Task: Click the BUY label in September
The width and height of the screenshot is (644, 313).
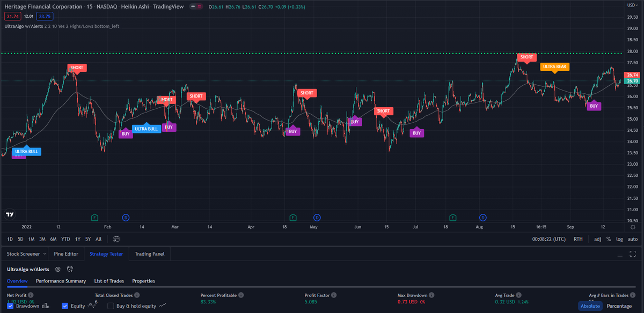Action: coord(594,106)
